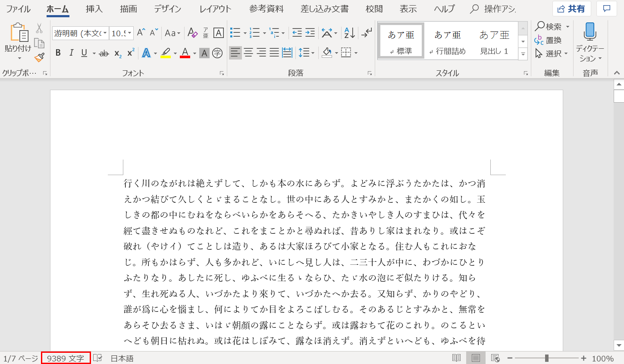Select the Format Painter brush
This screenshot has width=624, height=364.
click(x=39, y=57)
